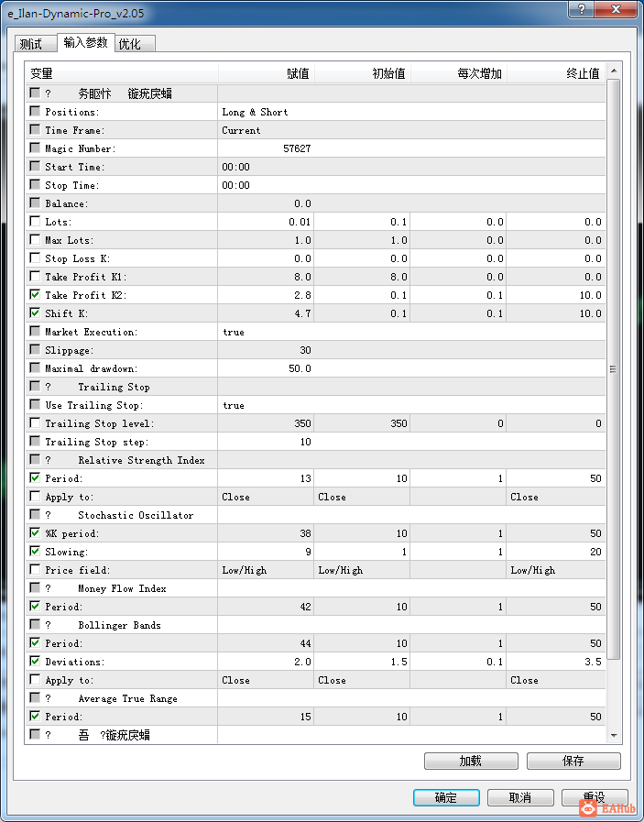Click Shift K value 4.7
644x822 pixels.
pos(303,313)
